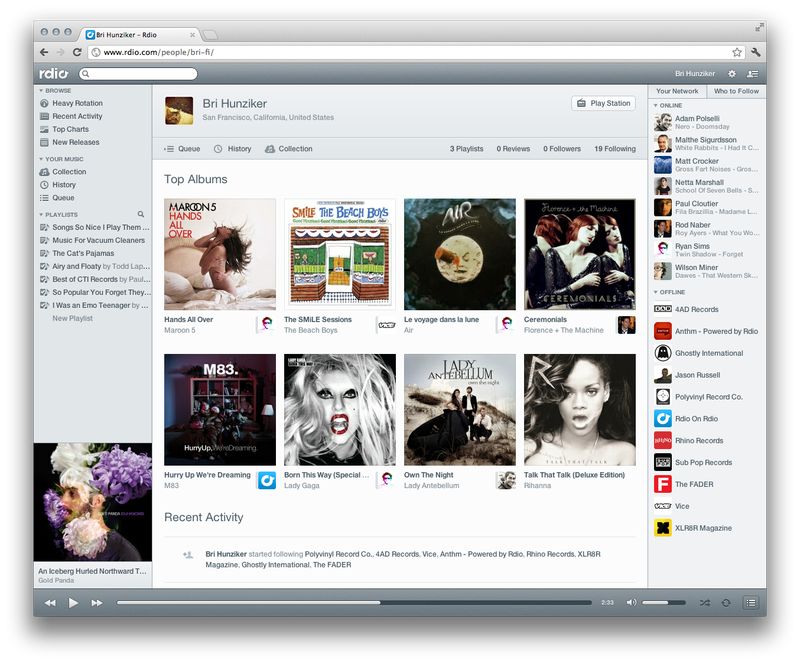Click The FADER logo icon
This screenshot has height=663, width=800.
tap(663, 484)
